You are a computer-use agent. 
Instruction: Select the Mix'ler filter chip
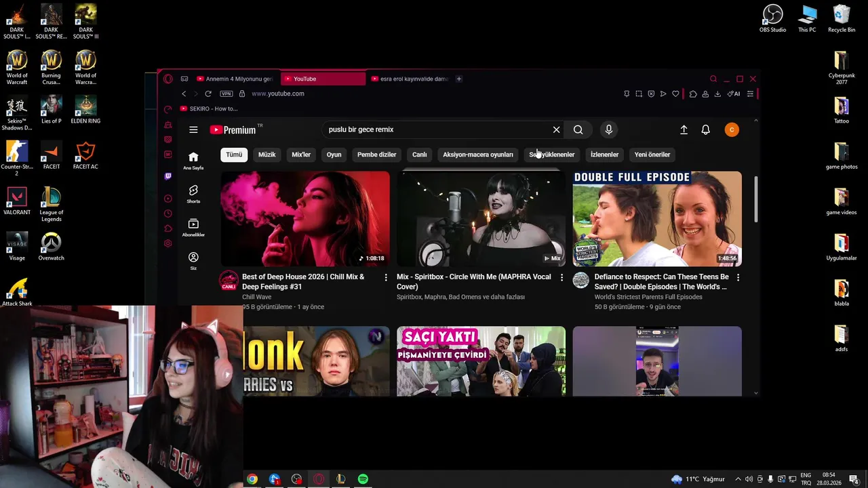pyautogui.click(x=301, y=155)
